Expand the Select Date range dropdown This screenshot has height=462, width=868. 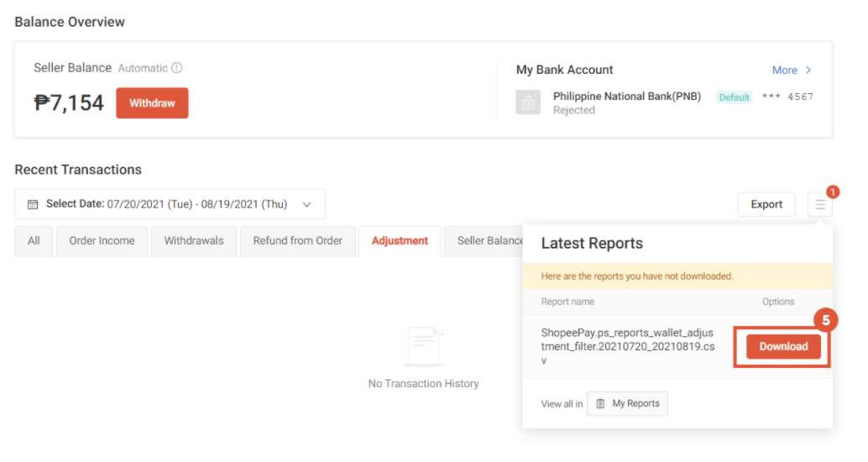coord(306,204)
